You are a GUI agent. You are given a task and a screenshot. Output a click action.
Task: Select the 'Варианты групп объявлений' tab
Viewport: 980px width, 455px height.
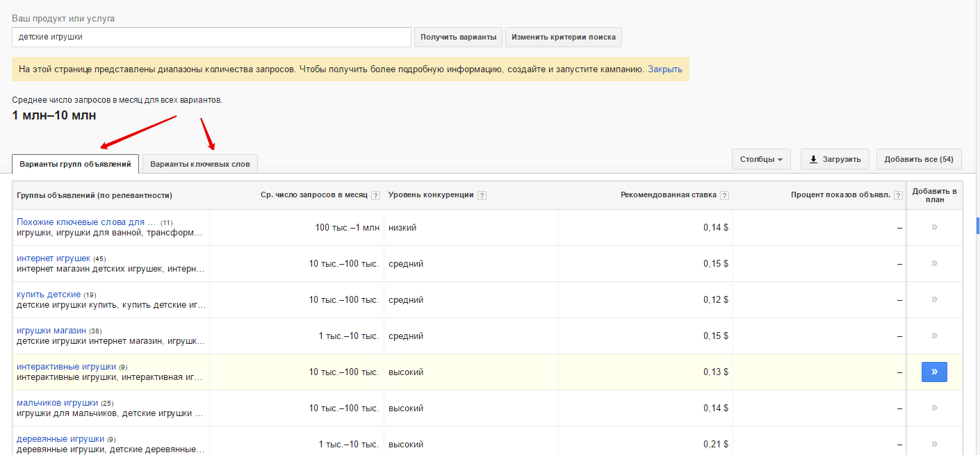[75, 164]
